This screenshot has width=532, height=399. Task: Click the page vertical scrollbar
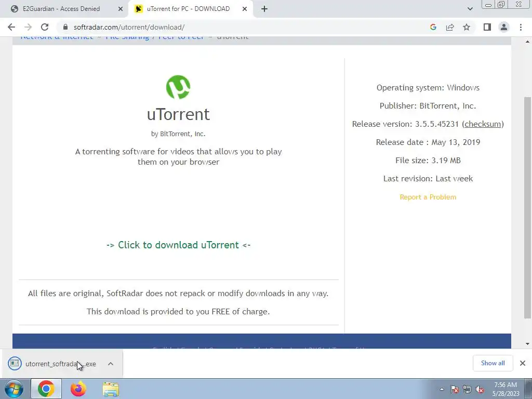(527, 208)
